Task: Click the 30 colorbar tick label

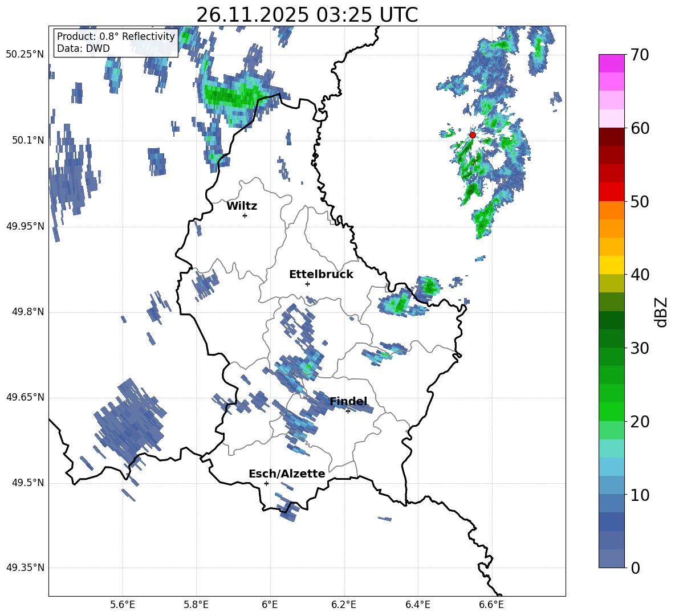Action: [x=640, y=348]
